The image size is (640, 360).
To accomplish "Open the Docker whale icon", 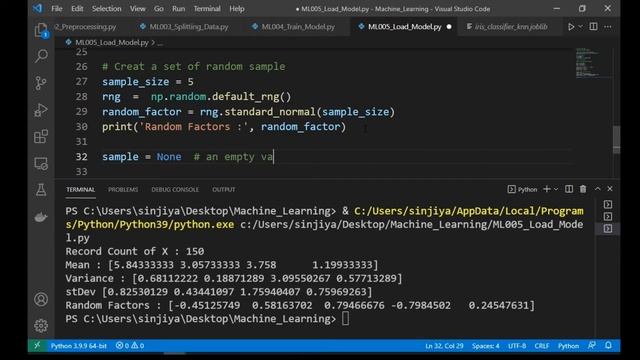I will [41, 217].
